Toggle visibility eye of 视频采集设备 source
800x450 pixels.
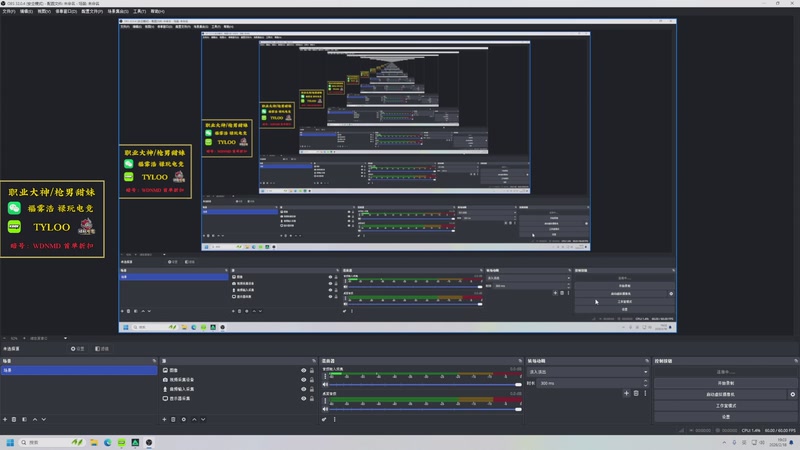click(304, 380)
